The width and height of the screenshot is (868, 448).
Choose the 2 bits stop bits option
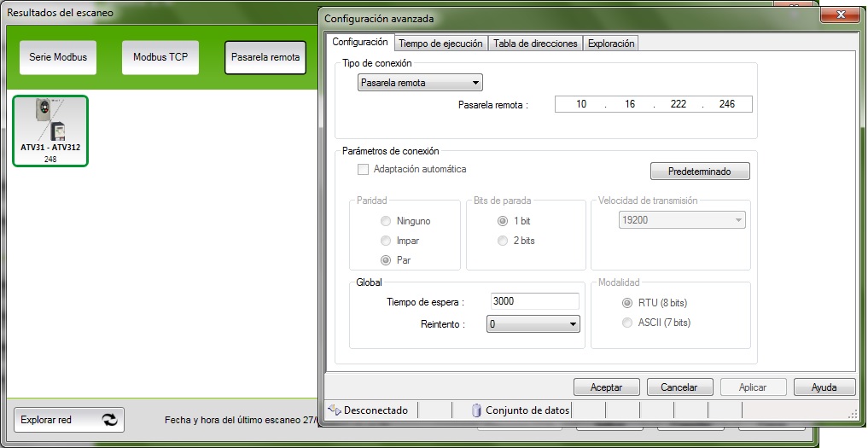pos(503,241)
